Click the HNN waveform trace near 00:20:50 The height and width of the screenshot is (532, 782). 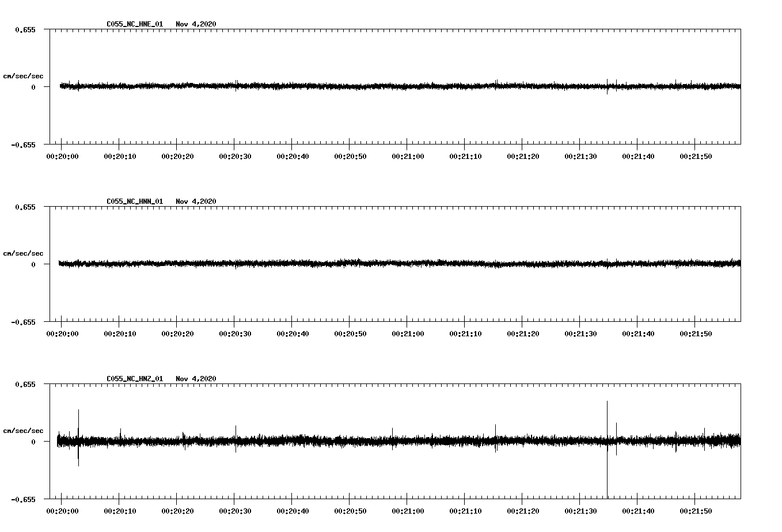[x=348, y=264]
